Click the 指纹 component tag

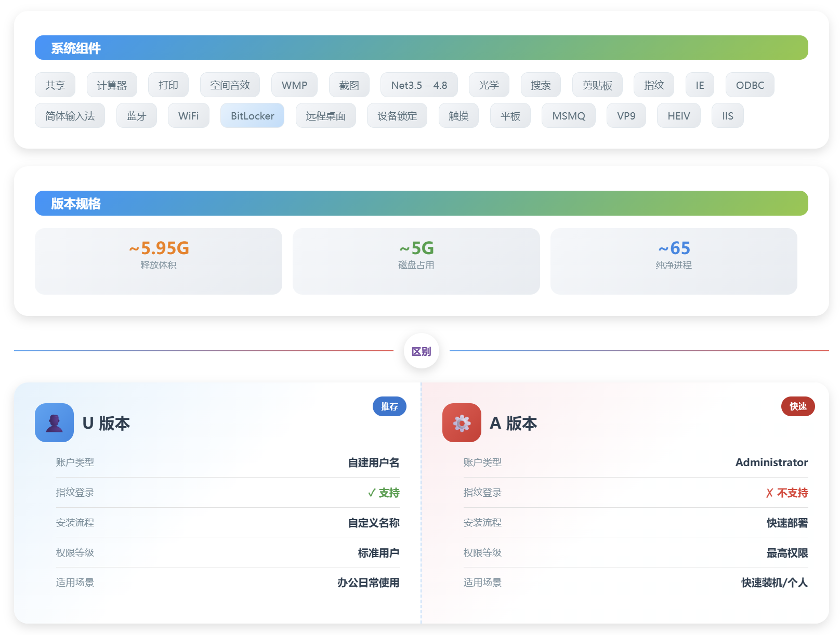click(x=654, y=85)
